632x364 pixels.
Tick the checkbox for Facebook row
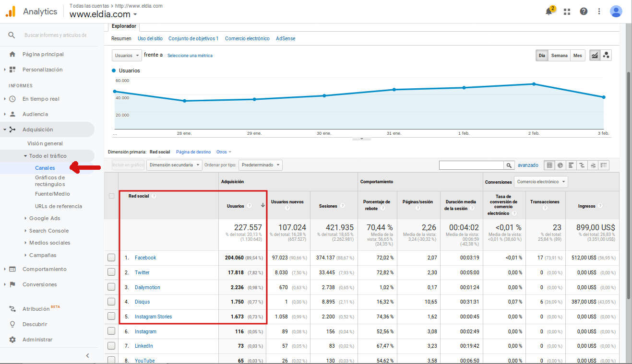click(x=111, y=258)
